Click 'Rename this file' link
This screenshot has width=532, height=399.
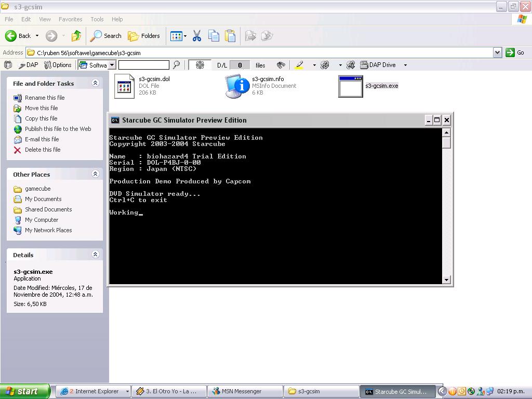[x=45, y=98]
